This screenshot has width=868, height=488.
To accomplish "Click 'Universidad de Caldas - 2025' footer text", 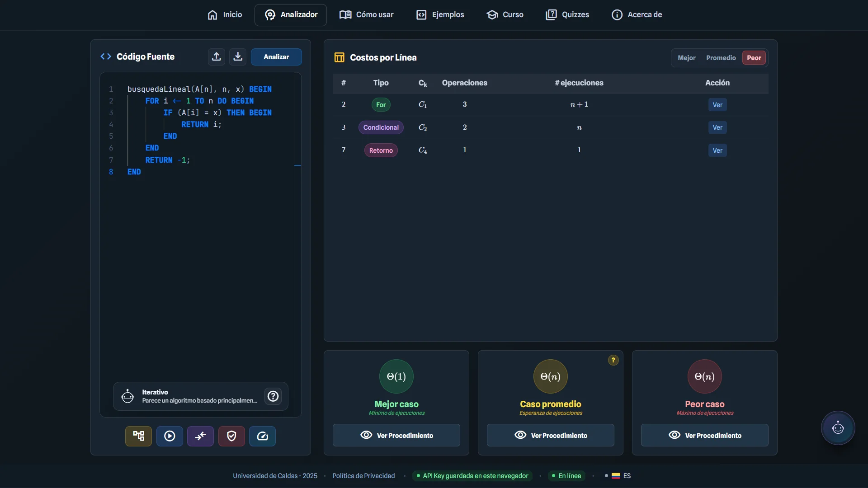I will [x=275, y=476].
